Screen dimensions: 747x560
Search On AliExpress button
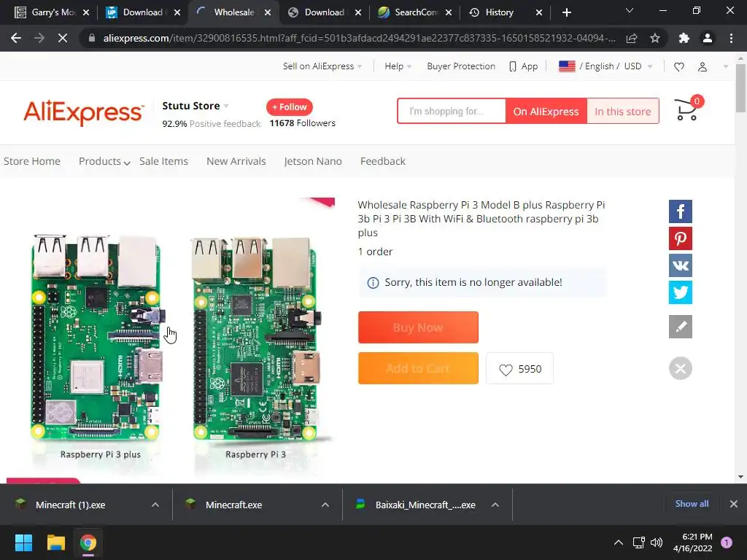pos(546,112)
